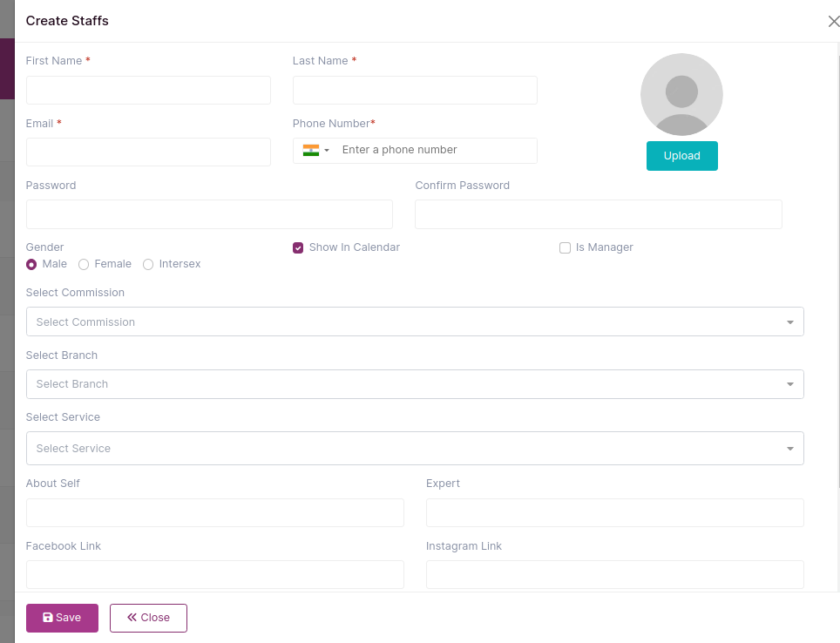The image size is (840, 643).
Task: Click the phone number text field
Action: point(436,151)
